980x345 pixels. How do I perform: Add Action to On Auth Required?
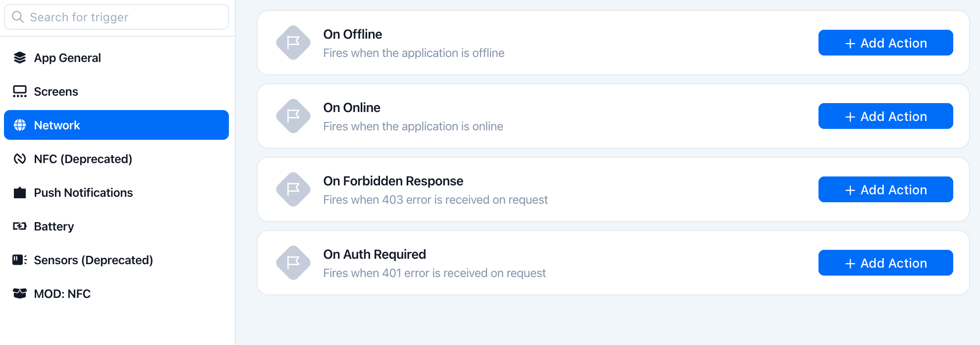[x=885, y=263]
